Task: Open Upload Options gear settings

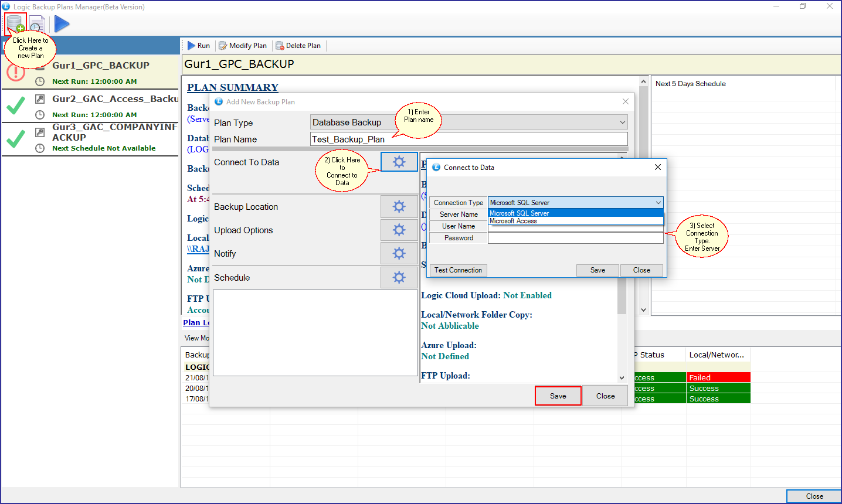Action: [x=399, y=230]
